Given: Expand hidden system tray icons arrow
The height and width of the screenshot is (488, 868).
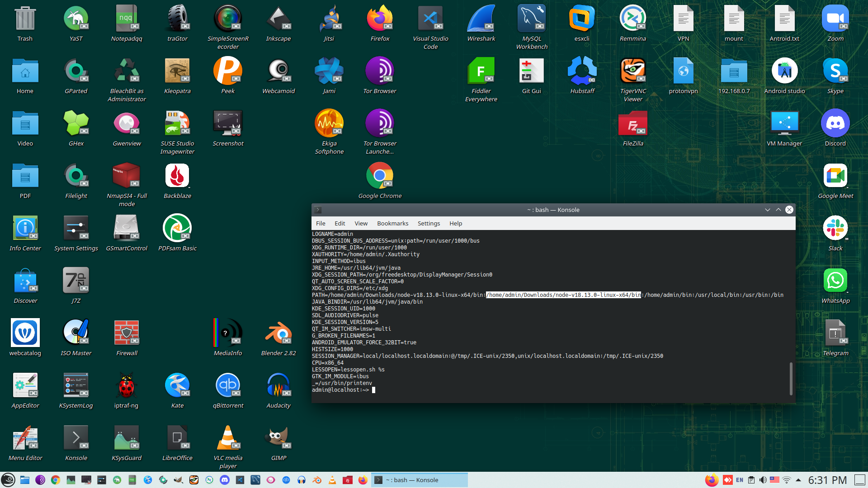Looking at the screenshot, I should pyautogui.click(x=798, y=480).
